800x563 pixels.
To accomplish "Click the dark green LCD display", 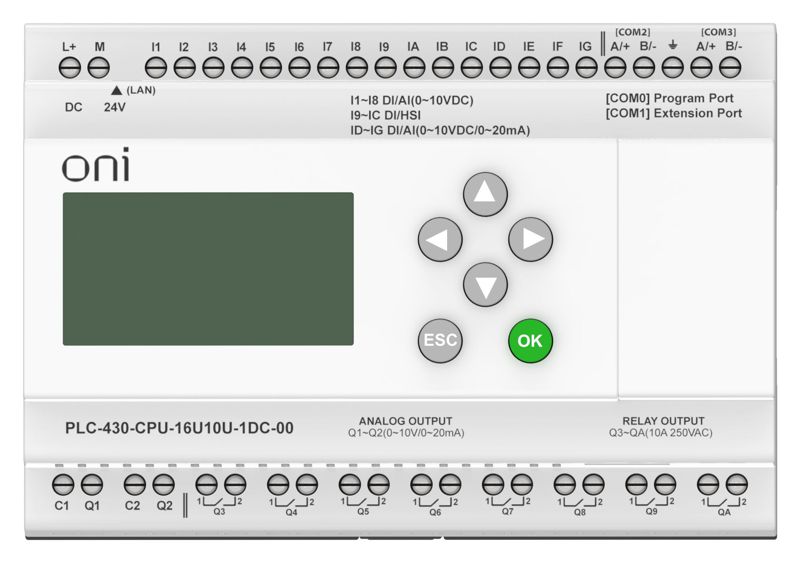I will pyautogui.click(x=208, y=269).
